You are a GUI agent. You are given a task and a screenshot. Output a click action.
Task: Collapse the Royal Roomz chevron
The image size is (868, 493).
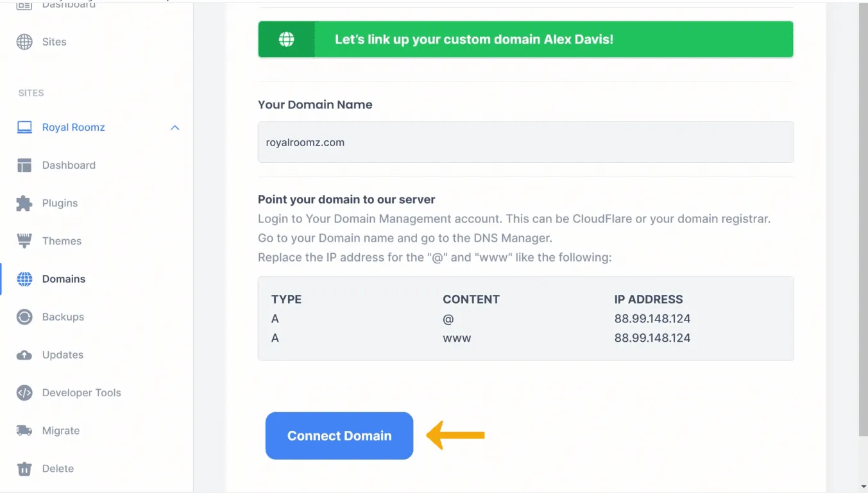click(x=174, y=128)
